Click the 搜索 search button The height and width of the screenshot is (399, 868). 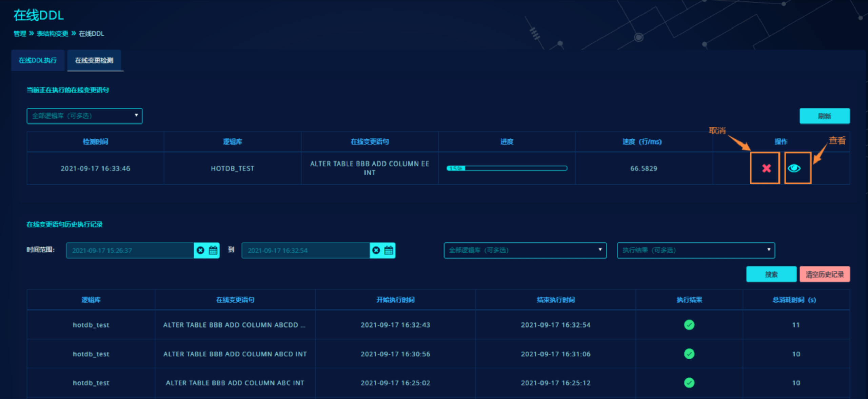coord(771,274)
